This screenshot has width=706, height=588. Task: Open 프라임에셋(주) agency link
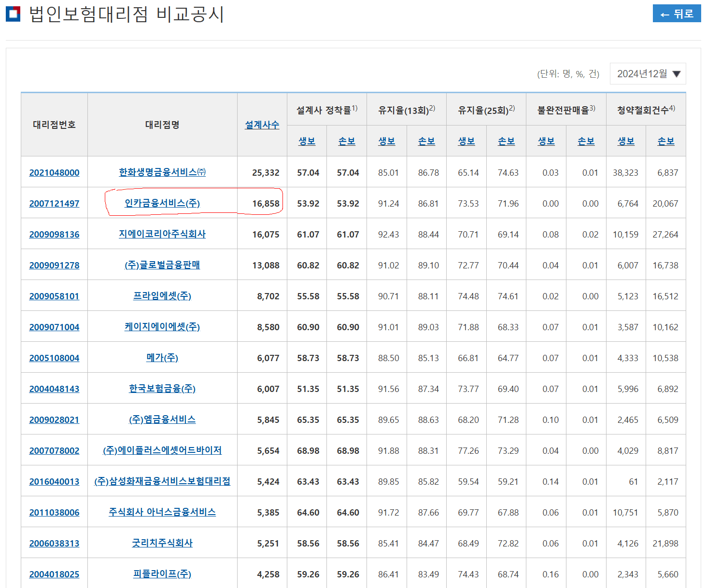click(162, 295)
